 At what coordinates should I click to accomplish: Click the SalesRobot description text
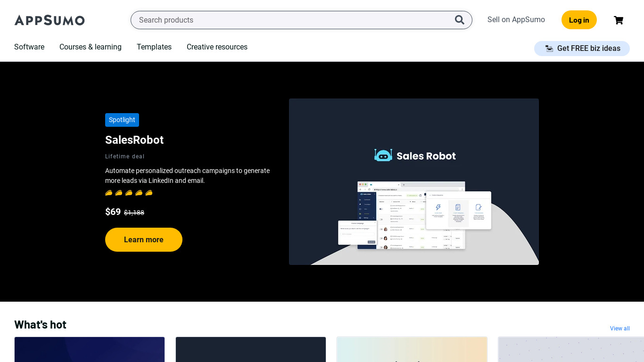click(x=188, y=175)
